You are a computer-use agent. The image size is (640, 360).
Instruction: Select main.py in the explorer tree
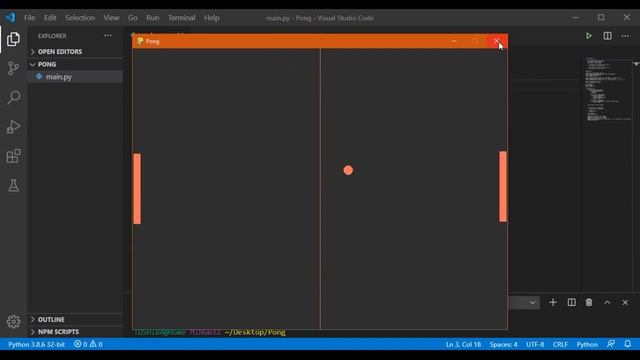coord(75,77)
